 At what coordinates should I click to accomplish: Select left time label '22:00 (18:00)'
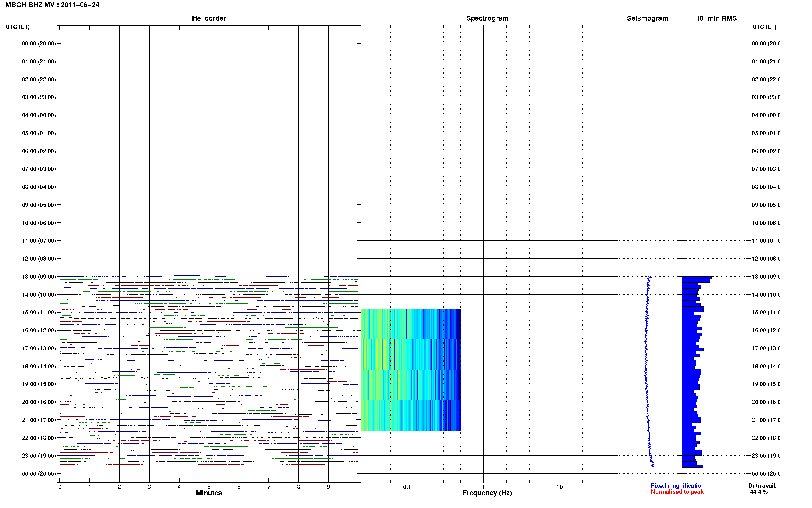coord(39,438)
